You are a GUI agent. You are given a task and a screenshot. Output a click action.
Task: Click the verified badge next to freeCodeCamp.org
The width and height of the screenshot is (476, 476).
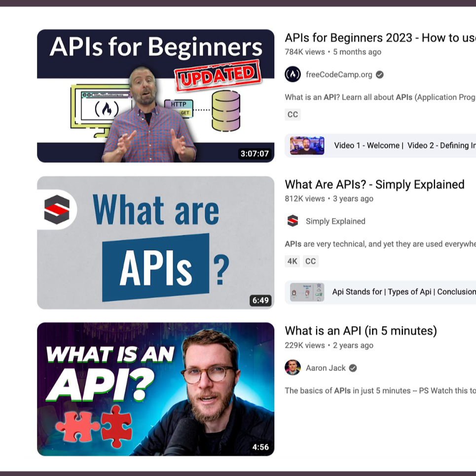click(379, 74)
